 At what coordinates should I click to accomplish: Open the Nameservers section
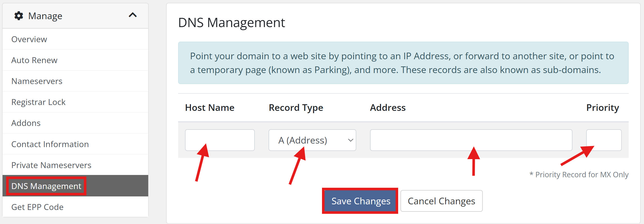point(37,81)
